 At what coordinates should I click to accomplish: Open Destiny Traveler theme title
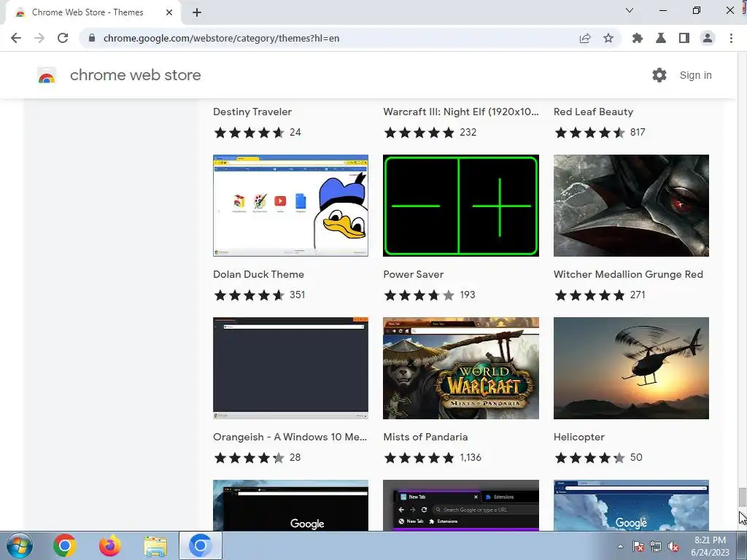[252, 112]
